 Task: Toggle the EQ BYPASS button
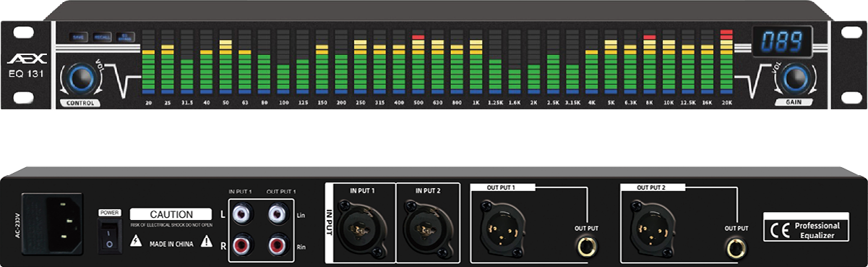tap(125, 36)
